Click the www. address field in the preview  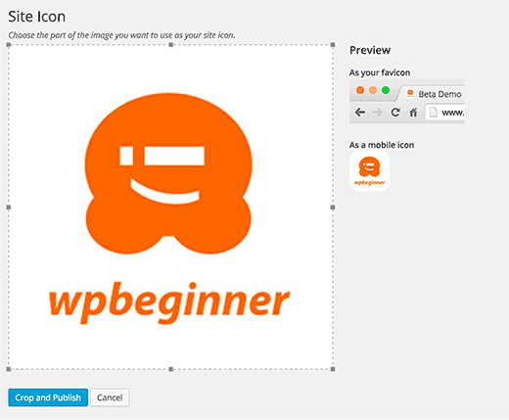coord(445,113)
